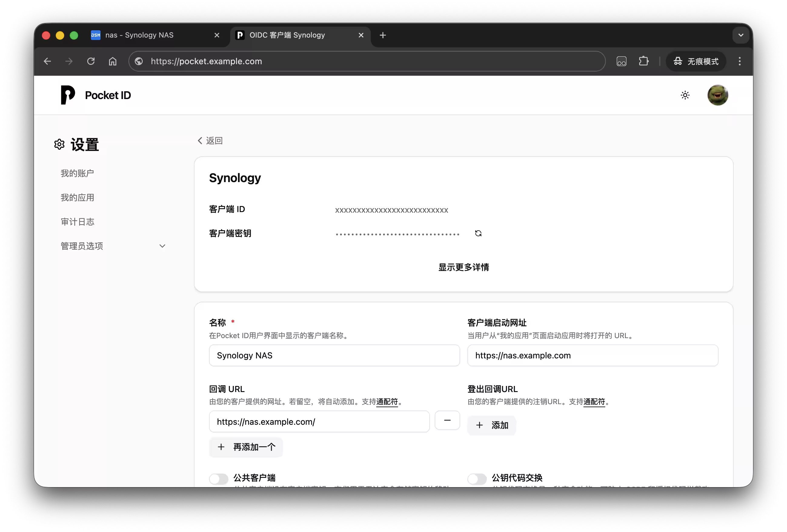Open the browser three-dot menu
This screenshot has width=787, height=532.
pos(739,61)
